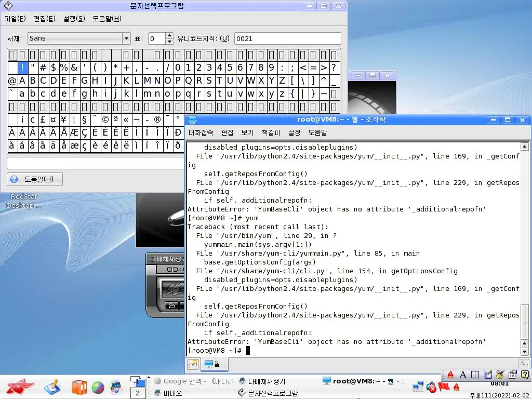The image size is (532, 399).
Task: Click the split-page icon on input toolbar
Action: [475, 375]
